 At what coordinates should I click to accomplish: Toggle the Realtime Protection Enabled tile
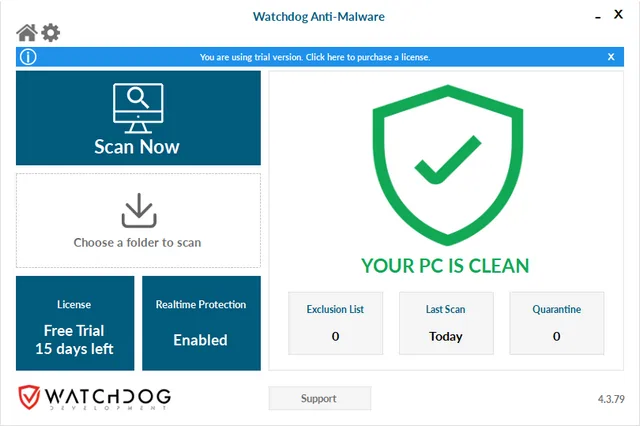201,323
